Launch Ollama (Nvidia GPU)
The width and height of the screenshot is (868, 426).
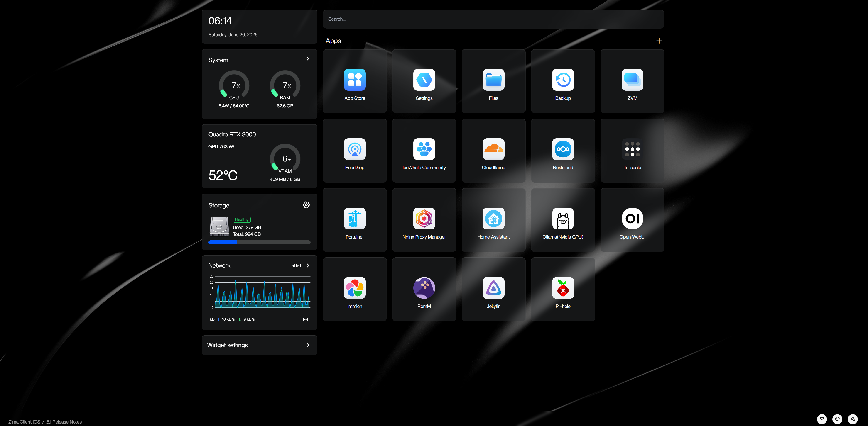pyautogui.click(x=563, y=219)
